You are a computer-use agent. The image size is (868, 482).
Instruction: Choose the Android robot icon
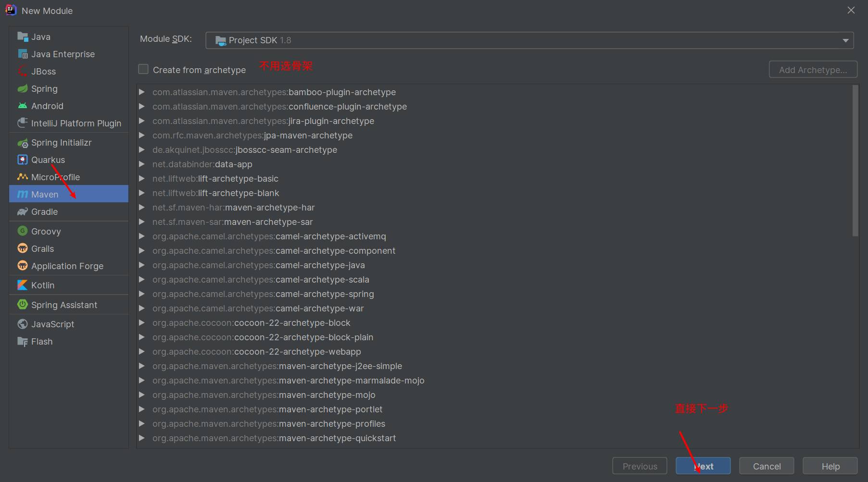(x=23, y=106)
